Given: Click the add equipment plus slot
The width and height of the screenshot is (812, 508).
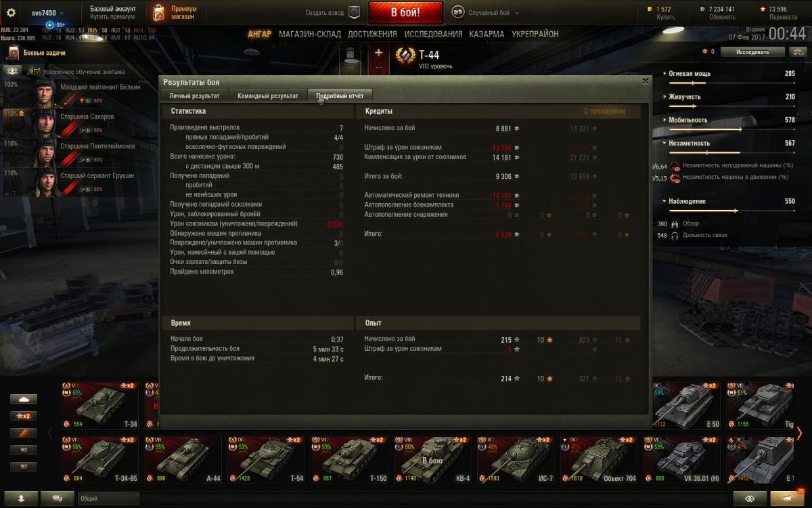Looking at the screenshot, I should coord(378,60).
